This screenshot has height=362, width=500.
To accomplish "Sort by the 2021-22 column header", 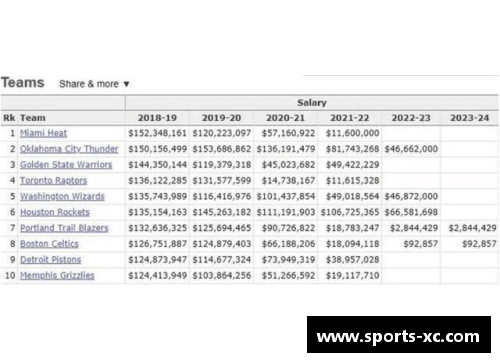I will click(x=349, y=118).
